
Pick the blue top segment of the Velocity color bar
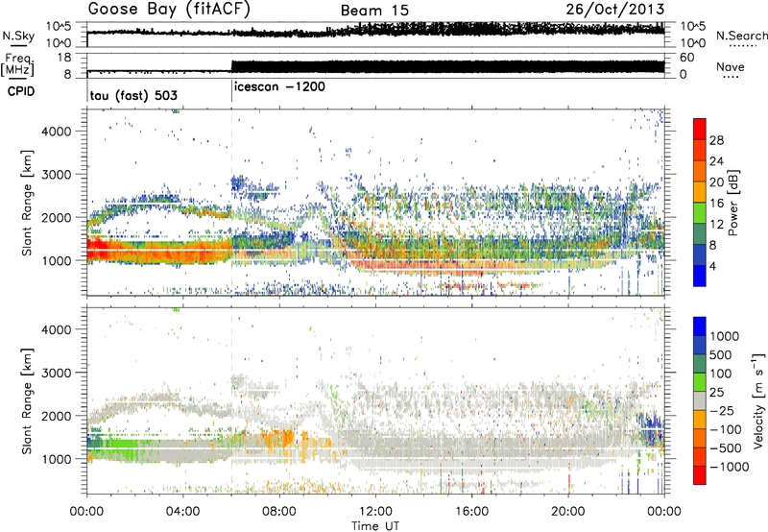pyautogui.click(x=700, y=326)
